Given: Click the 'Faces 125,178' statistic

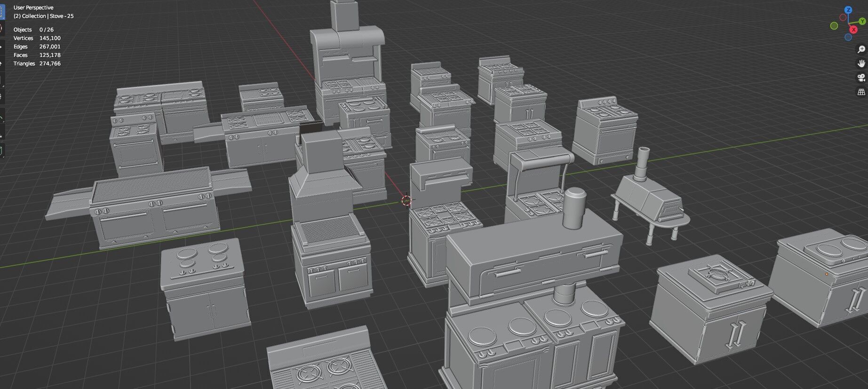Looking at the screenshot, I should [37, 55].
